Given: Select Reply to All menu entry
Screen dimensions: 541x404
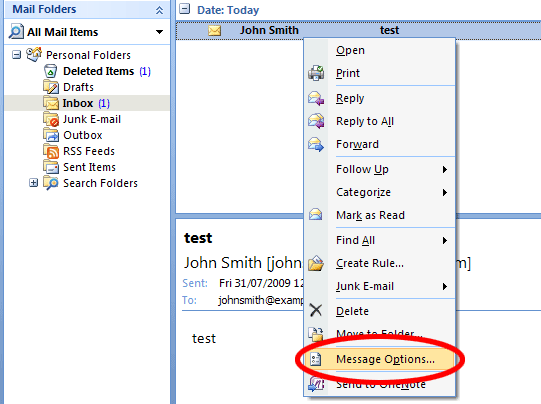Looking at the screenshot, I should (x=380, y=121).
